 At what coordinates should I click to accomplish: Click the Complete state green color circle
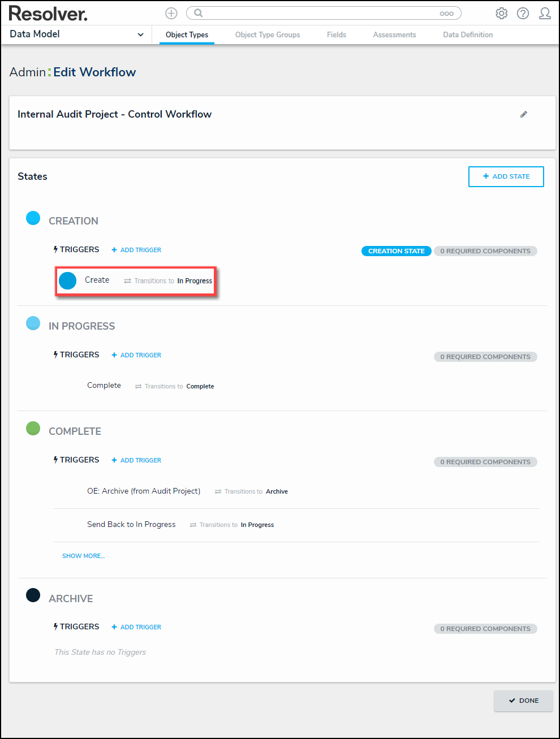[33, 429]
